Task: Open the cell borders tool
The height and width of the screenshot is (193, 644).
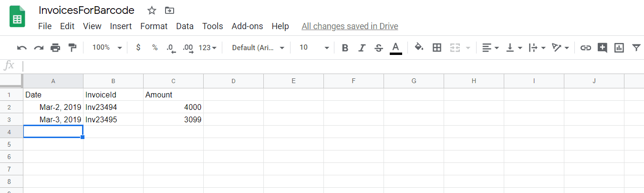Action: click(x=436, y=48)
